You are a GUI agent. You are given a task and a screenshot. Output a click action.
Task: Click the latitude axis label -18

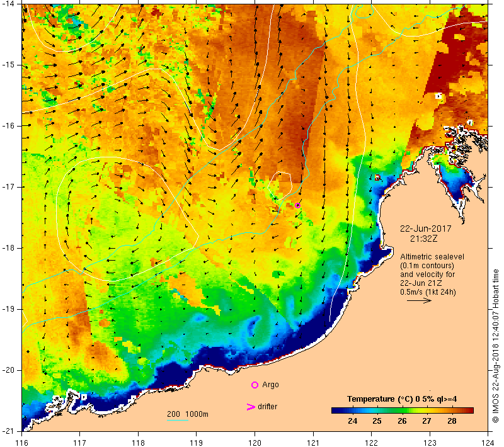pyautogui.click(x=8, y=248)
